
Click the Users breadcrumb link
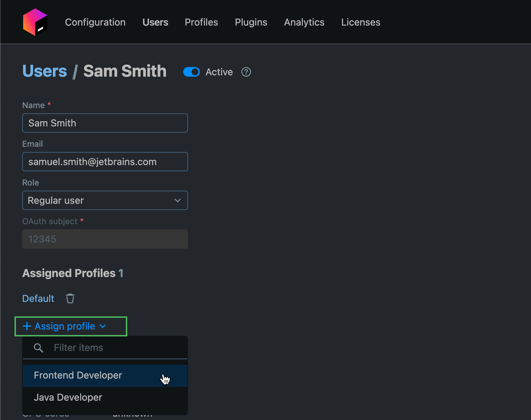45,71
